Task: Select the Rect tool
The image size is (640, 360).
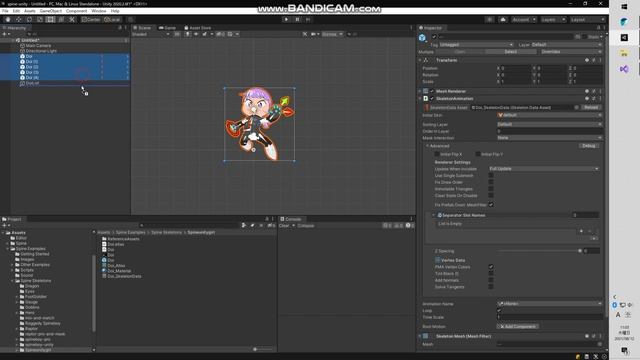Action: point(50,19)
